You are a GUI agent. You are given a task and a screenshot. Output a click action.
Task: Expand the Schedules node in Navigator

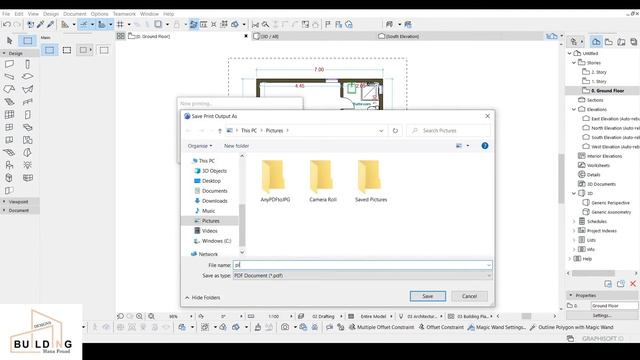[574, 222]
